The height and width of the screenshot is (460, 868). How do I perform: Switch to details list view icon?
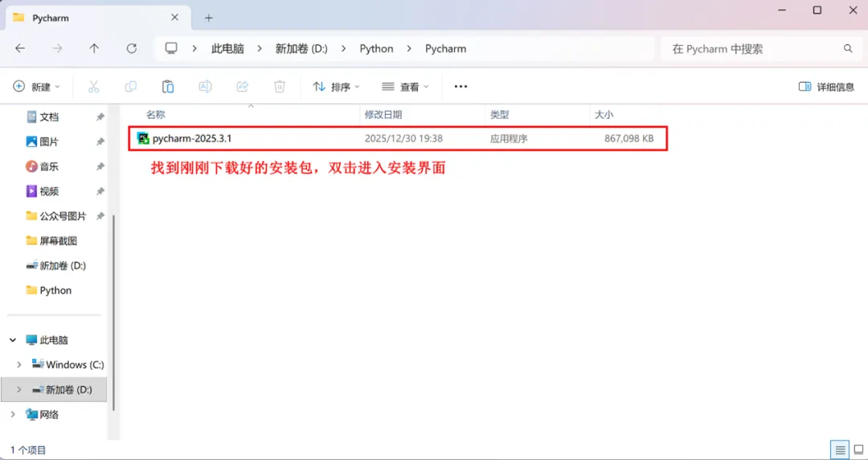tap(840, 450)
